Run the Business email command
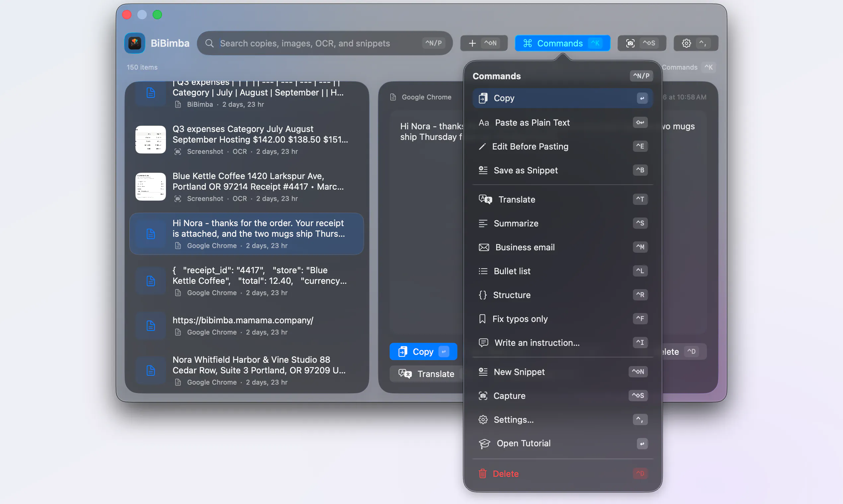This screenshot has width=843, height=504. click(563, 247)
